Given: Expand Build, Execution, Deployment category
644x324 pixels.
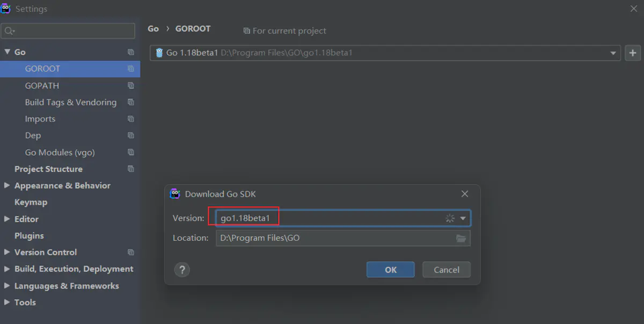Looking at the screenshot, I should (x=7, y=269).
